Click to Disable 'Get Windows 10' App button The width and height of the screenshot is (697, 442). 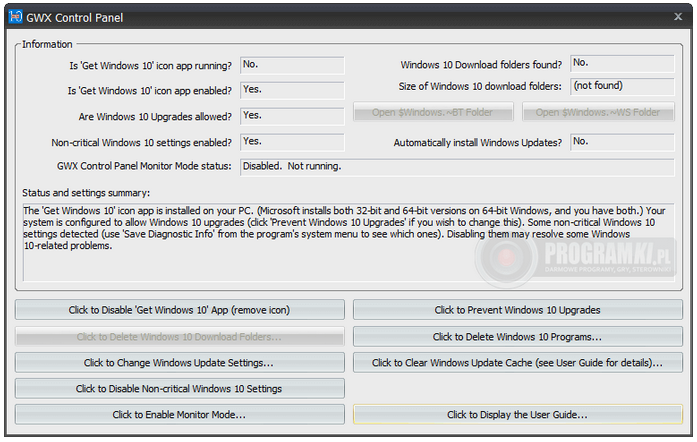click(x=180, y=310)
